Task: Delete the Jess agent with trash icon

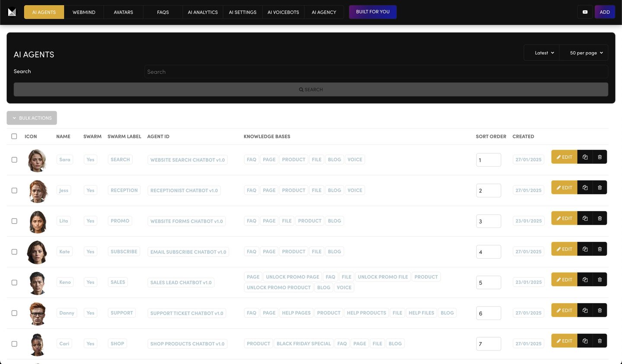Action: tap(600, 188)
